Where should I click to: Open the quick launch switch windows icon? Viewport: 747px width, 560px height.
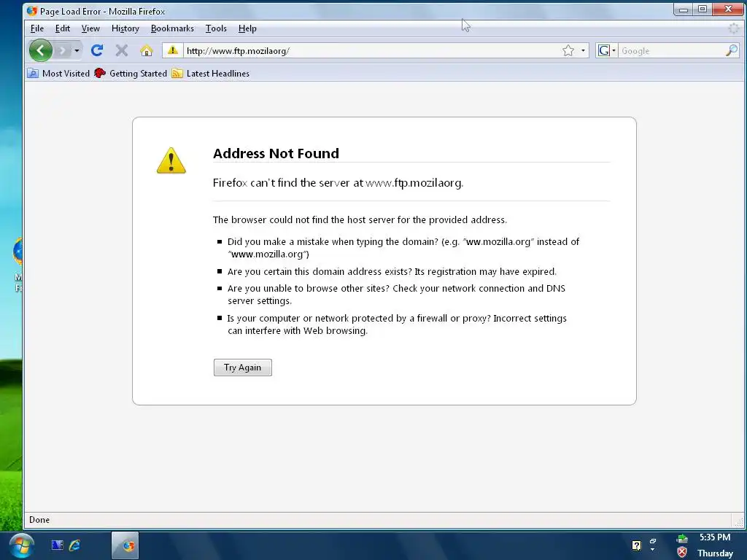click(x=57, y=545)
